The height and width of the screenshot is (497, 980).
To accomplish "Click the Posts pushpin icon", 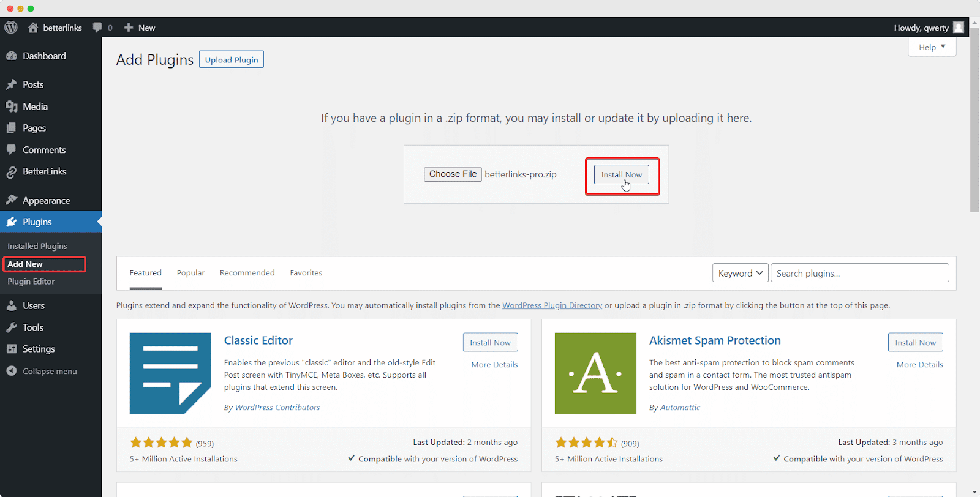I will click(x=12, y=84).
